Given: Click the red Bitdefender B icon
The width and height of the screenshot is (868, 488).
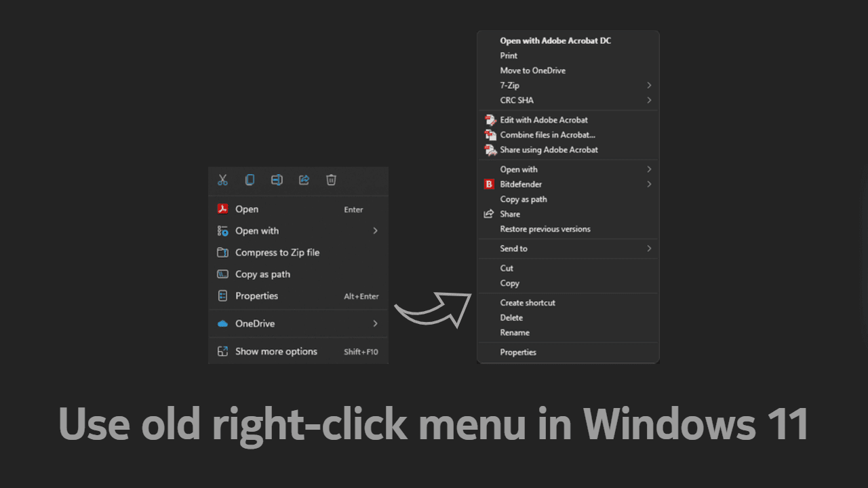Looking at the screenshot, I should [x=489, y=184].
